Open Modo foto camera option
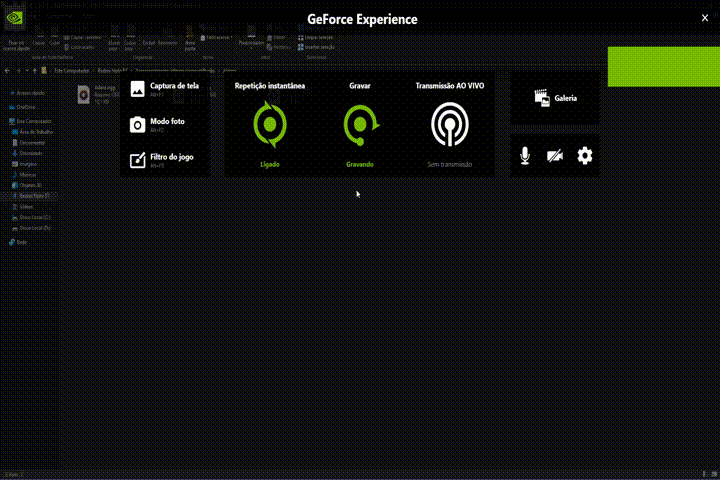 tap(158, 124)
